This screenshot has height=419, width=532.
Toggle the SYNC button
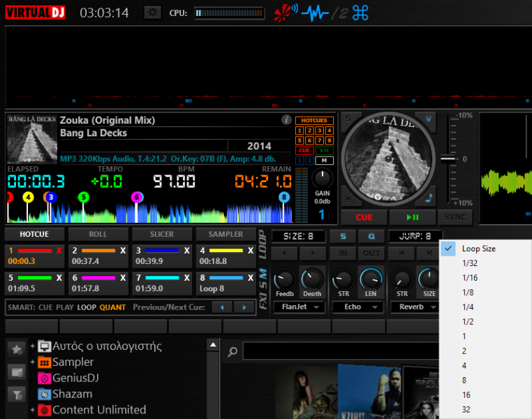click(455, 217)
